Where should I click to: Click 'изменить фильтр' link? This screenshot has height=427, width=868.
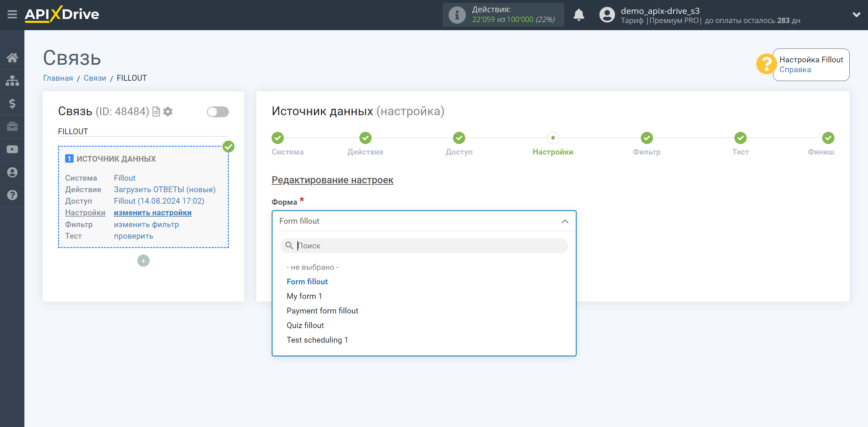point(146,224)
